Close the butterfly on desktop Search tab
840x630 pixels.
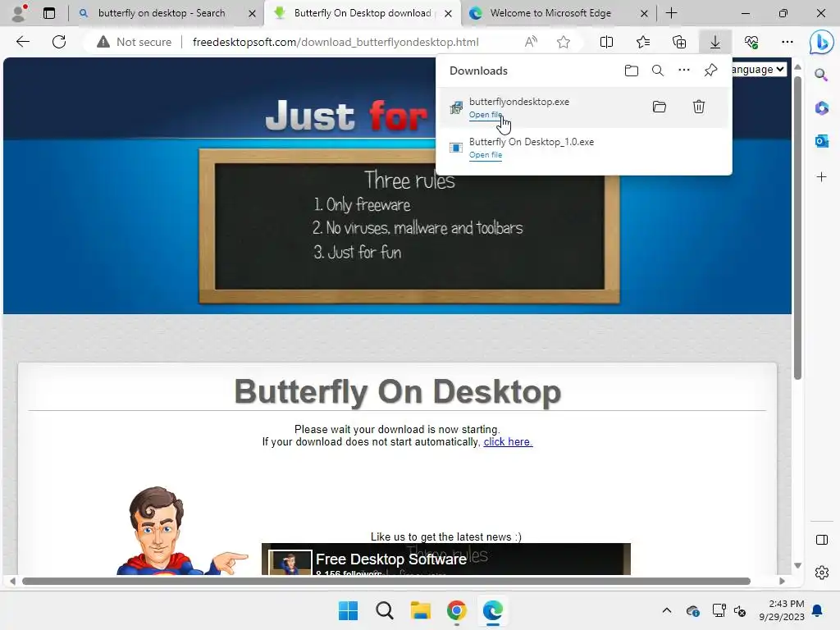252,13
